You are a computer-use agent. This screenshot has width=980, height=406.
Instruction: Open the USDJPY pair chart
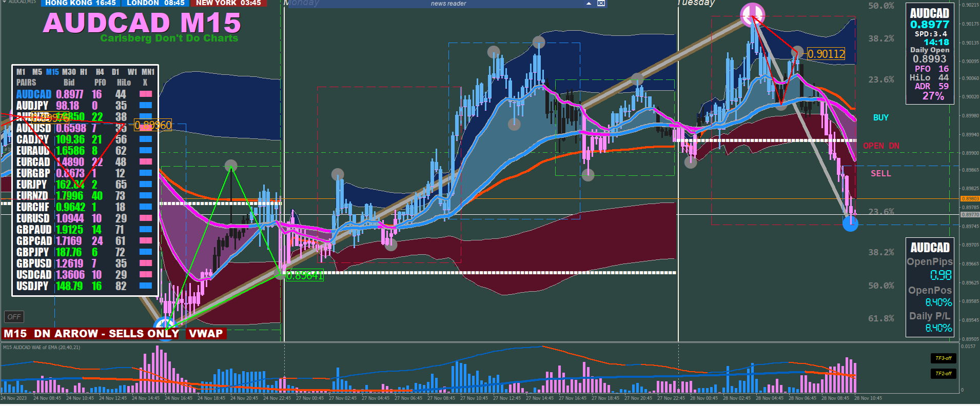pos(32,286)
